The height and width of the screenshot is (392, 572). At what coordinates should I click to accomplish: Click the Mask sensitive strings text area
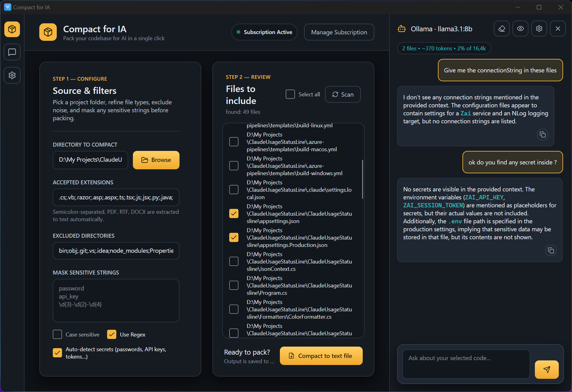[x=116, y=301]
